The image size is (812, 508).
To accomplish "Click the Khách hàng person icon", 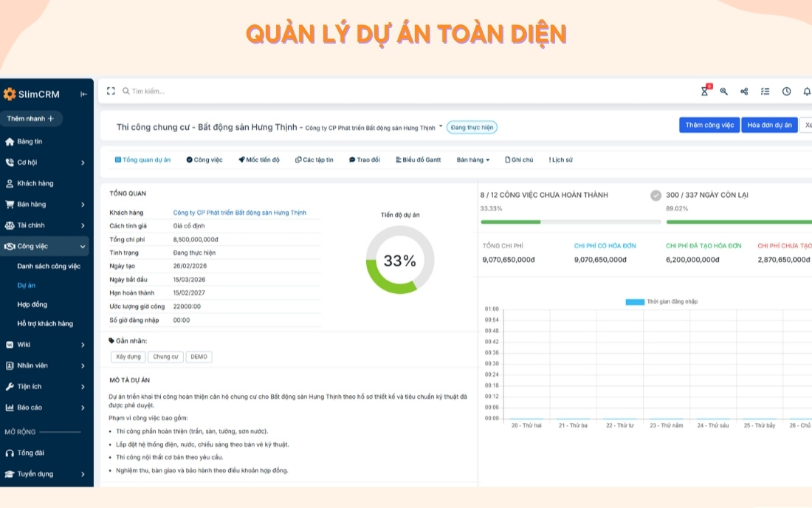I will tap(10, 183).
